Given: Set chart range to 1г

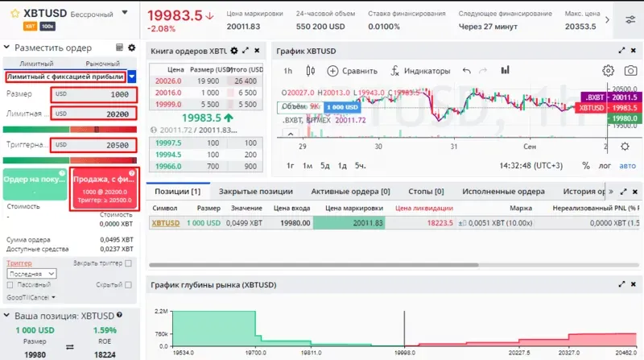Looking at the screenshot, I should (291, 166).
